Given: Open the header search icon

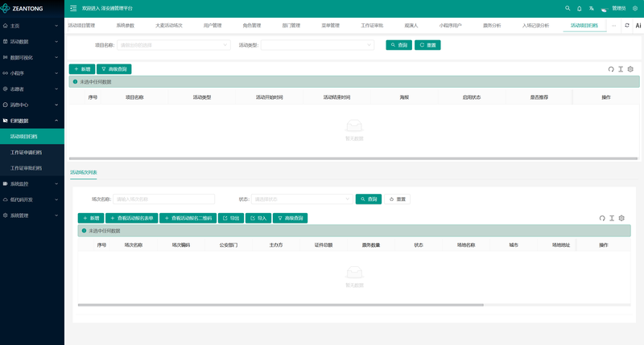Looking at the screenshot, I should tap(568, 8).
